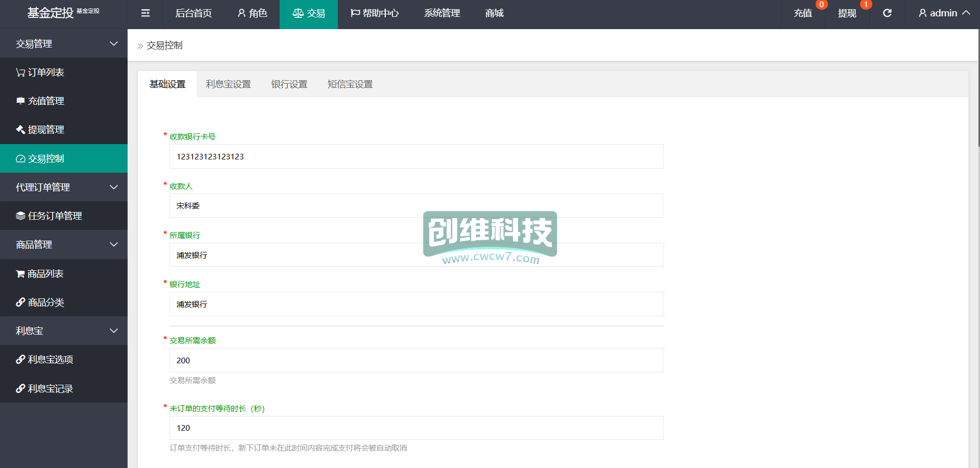The image size is (980, 468).
Task: Click the 提现 notification button
Action: pyautogui.click(x=847, y=13)
